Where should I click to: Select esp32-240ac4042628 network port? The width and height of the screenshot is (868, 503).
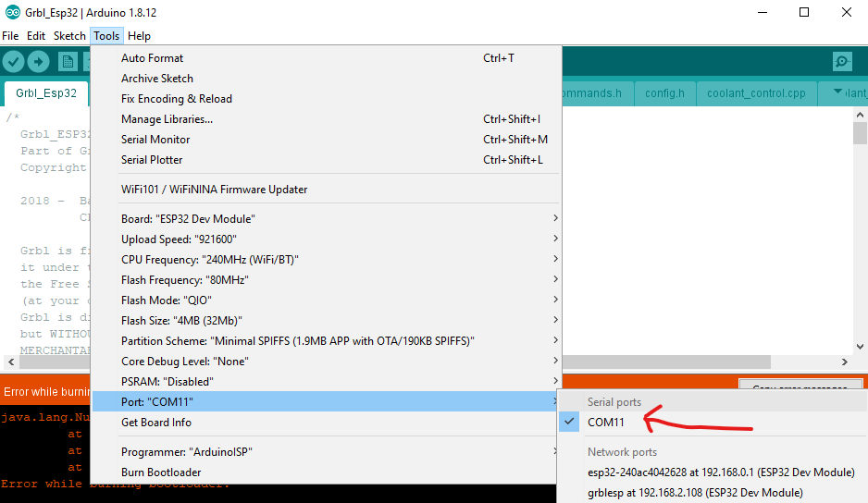coord(721,472)
